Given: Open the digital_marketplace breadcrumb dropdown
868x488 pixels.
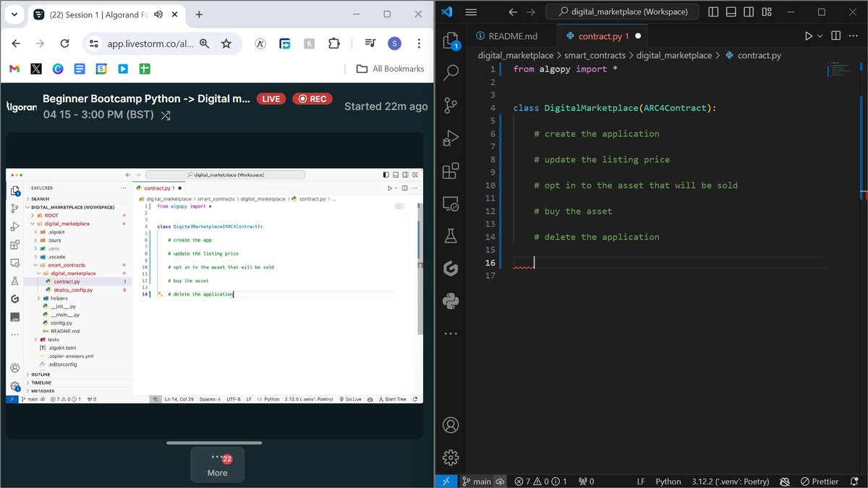Looking at the screenshot, I should tap(515, 55).
